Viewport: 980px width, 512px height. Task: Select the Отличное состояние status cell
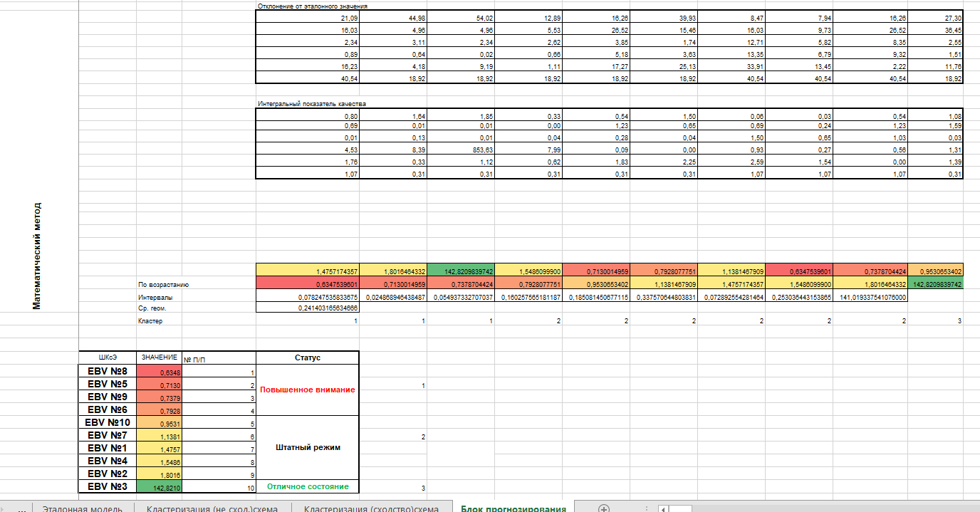pos(307,486)
